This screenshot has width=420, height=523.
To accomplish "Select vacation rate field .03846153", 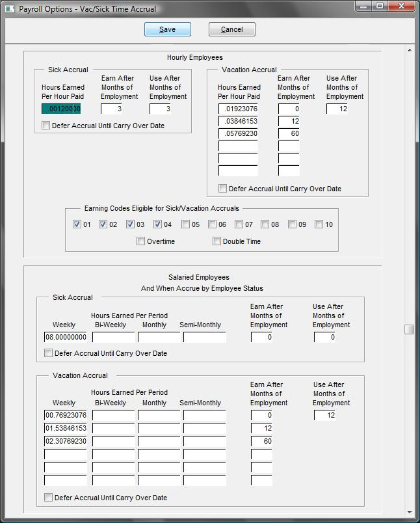I will 238,121.
